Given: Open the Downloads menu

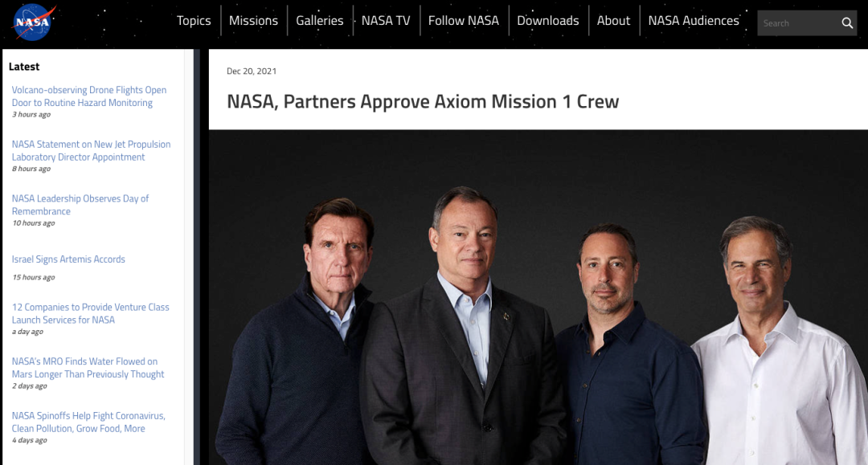Looking at the screenshot, I should pos(548,20).
